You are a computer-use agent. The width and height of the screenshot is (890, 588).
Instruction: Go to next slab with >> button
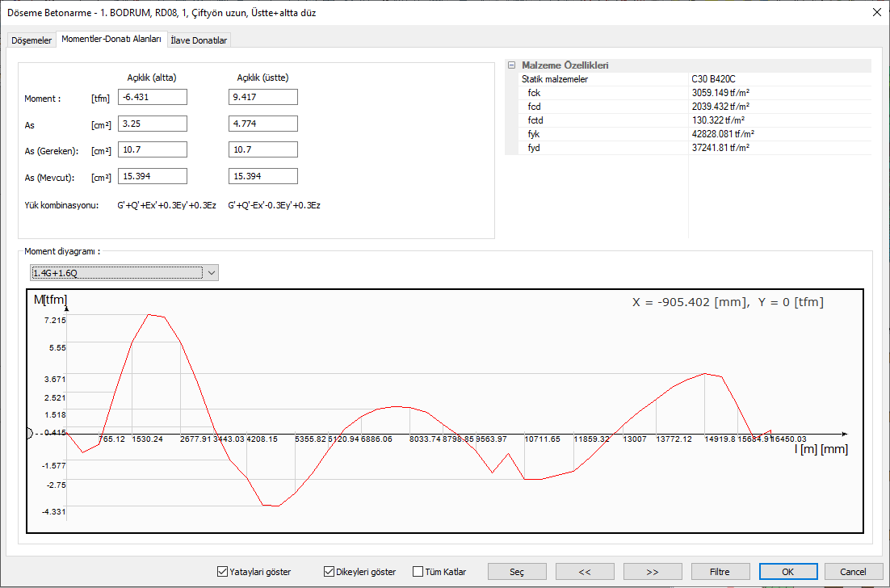tap(653, 572)
